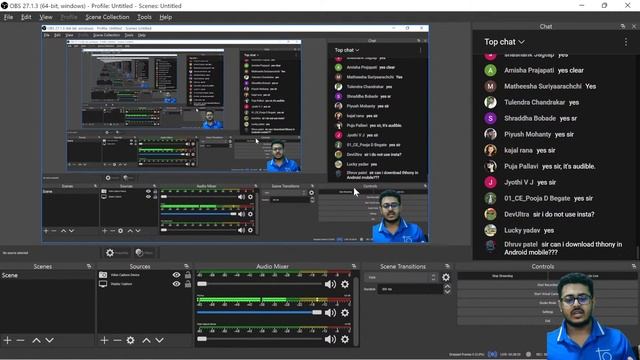
Task: Remove selected source with the minus icon
Action: coord(117,340)
